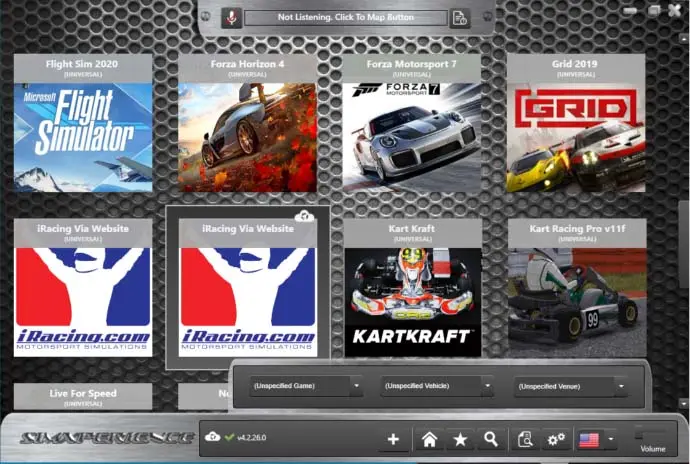Select the Grid 2019 game tile
The image size is (690, 464).
pyautogui.click(x=576, y=123)
